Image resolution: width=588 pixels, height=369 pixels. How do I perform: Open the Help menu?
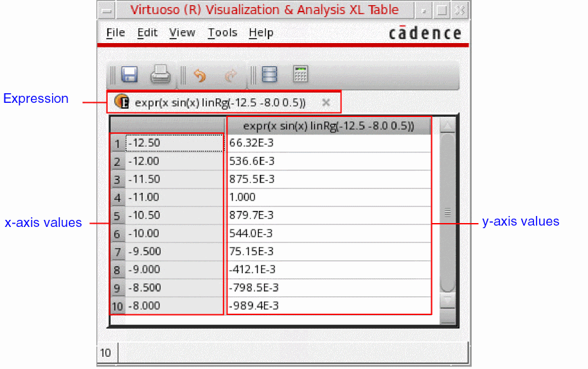pos(261,33)
